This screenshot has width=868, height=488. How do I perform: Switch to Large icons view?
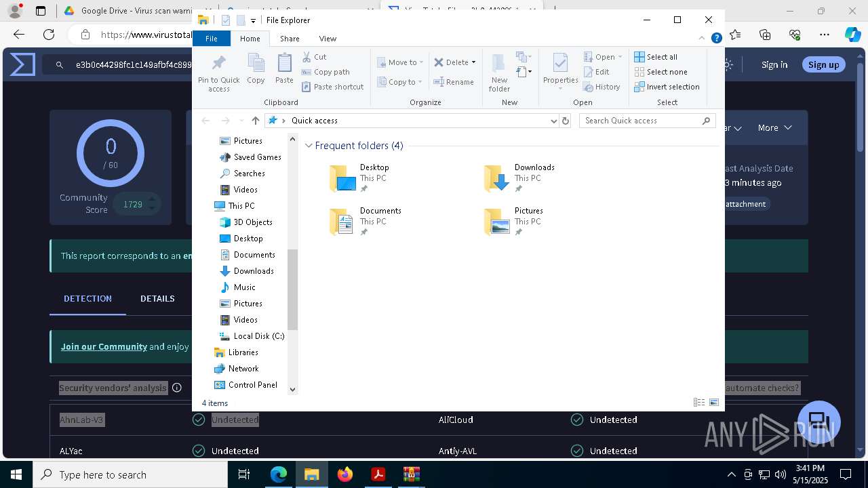pyautogui.click(x=714, y=403)
